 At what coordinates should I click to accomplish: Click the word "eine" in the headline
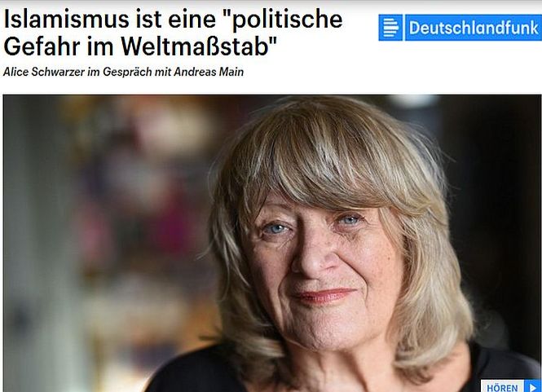[192, 20]
